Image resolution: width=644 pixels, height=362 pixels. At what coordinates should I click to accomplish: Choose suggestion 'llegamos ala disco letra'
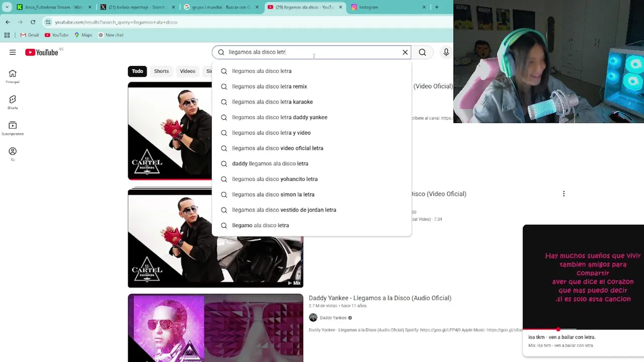[x=311, y=71]
